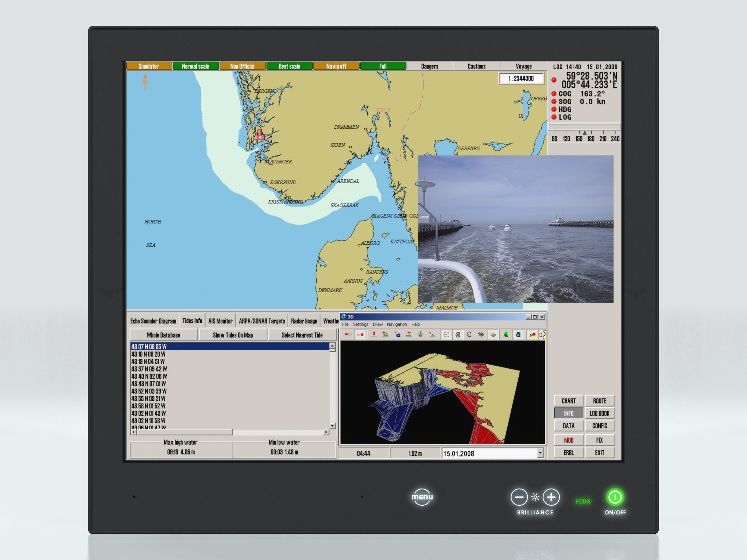The width and height of the screenshot is (747, 560).
Task: Toggle the Best scale indicator
Action: tap(289, 66)
